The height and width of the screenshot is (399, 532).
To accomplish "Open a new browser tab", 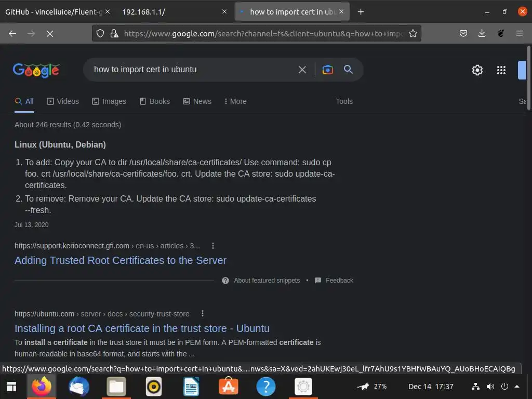I will [361, 12].
